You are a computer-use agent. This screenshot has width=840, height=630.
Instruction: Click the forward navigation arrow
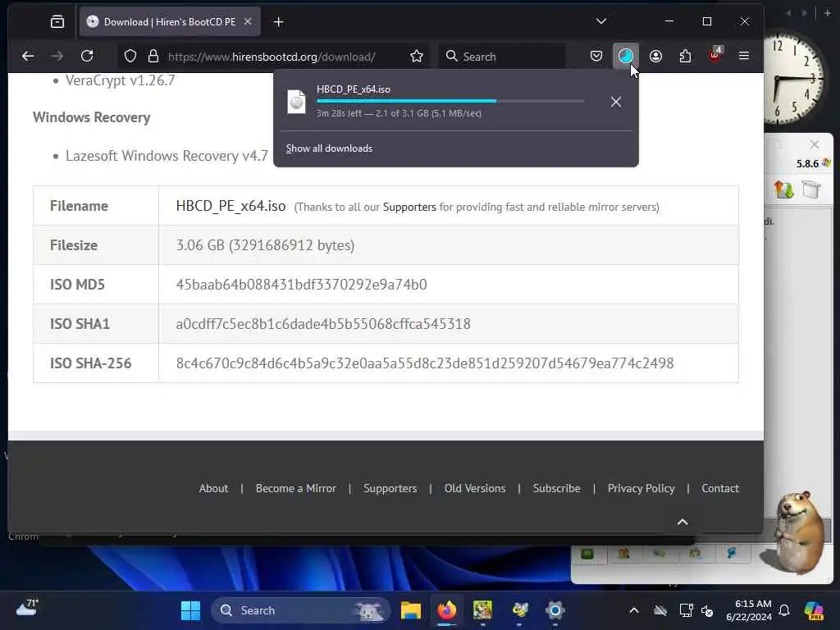tap(57, 56)
